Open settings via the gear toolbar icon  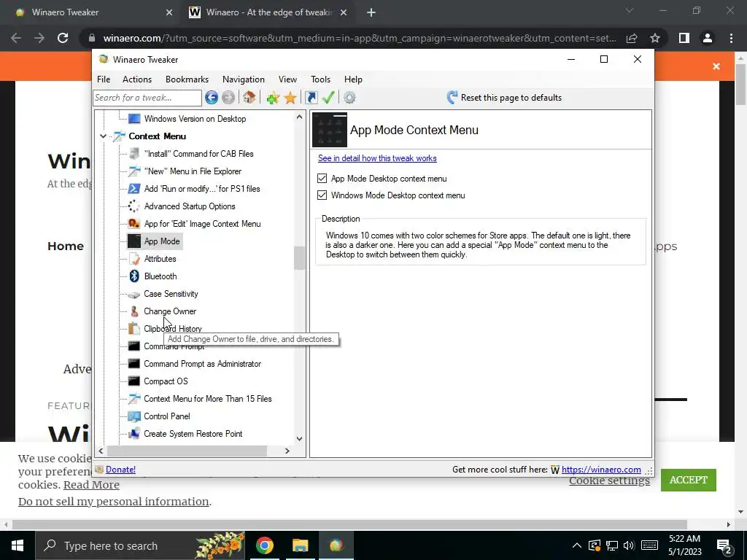(x=349, y=98)
